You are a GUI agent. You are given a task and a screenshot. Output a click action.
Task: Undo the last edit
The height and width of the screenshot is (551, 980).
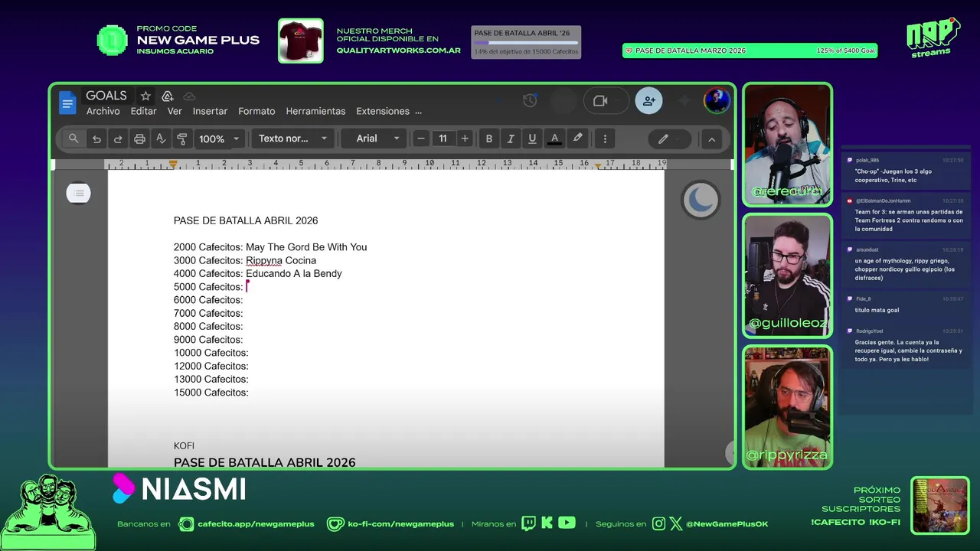[x=96, y=139]
